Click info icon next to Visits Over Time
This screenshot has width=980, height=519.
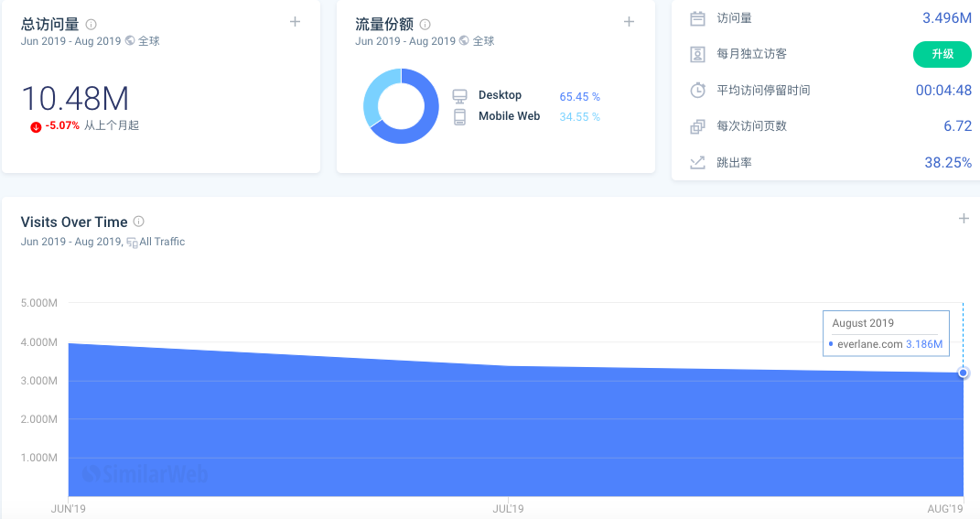click(139, 222)
